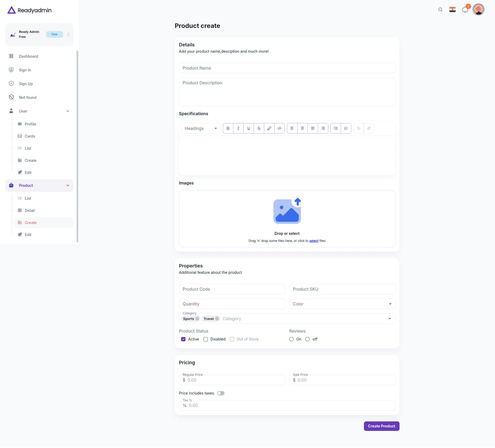Open the search in the top bar
Screen dimensions: 495x448
pyautogui.click(x=440, y=9)
